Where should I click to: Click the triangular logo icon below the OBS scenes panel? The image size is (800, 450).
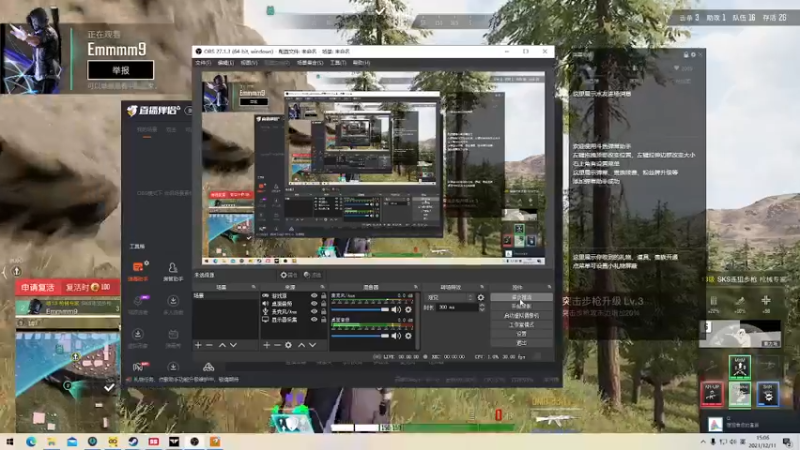coord(208,367)
